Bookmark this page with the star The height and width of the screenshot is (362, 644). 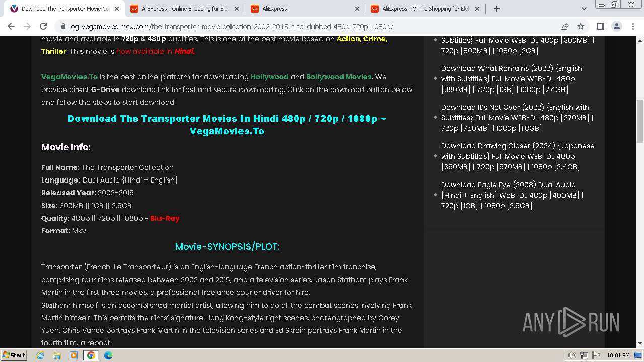coord(581,26)
